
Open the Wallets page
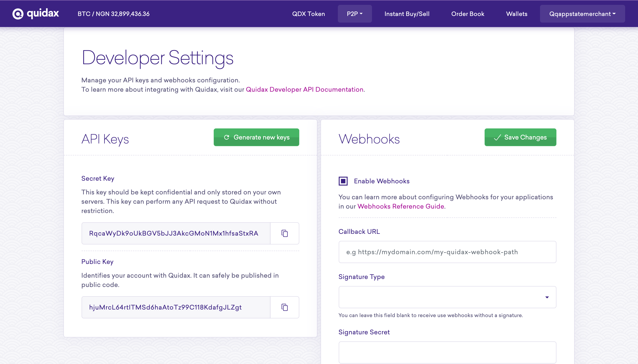[517, 14]
